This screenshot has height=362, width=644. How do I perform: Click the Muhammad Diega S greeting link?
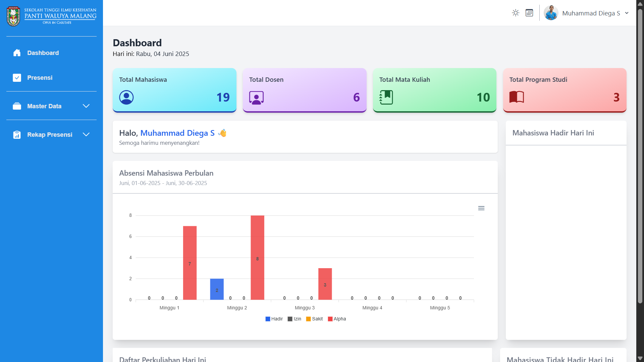(x=177, y=133)
